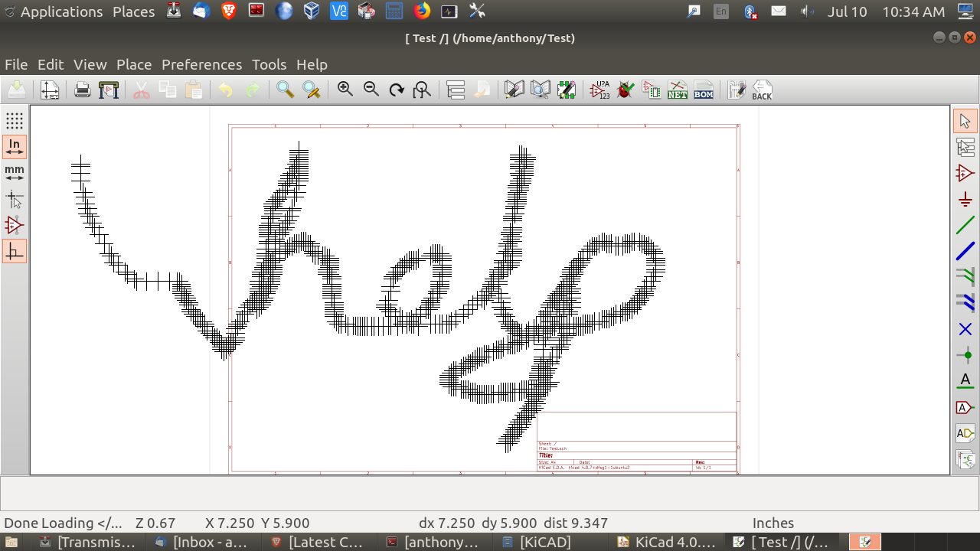Open the File menu
This screenshot has height=551, width=980.
16,64
